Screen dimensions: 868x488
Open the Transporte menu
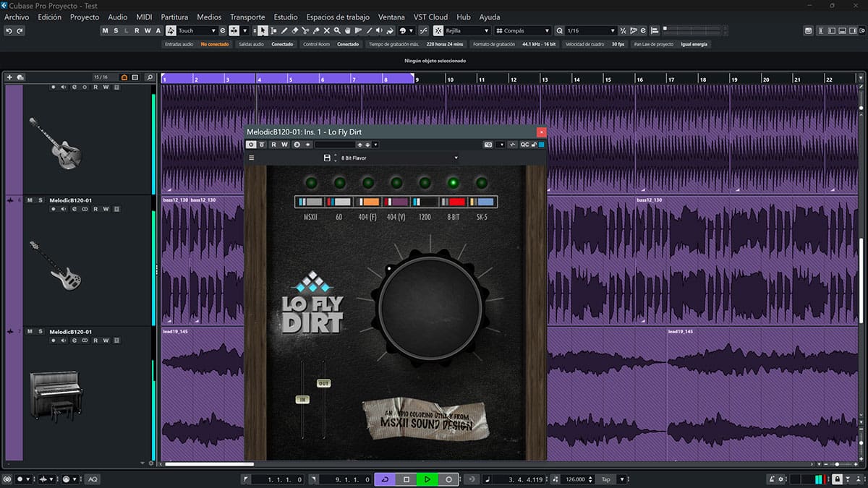pos(247,17)
